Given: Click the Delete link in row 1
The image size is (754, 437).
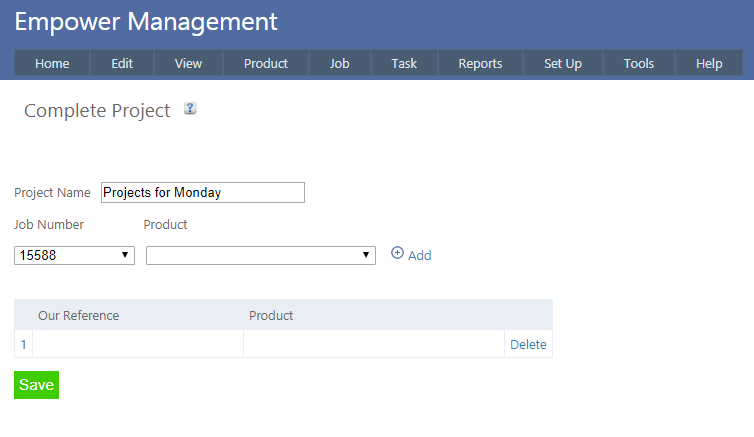Looking at the screenshot, I should [528, 344].
